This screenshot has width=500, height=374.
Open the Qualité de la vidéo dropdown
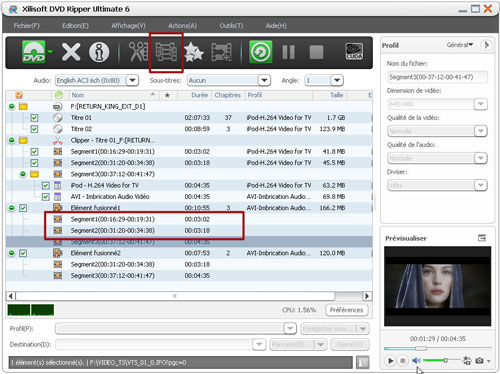click(480, 131)
